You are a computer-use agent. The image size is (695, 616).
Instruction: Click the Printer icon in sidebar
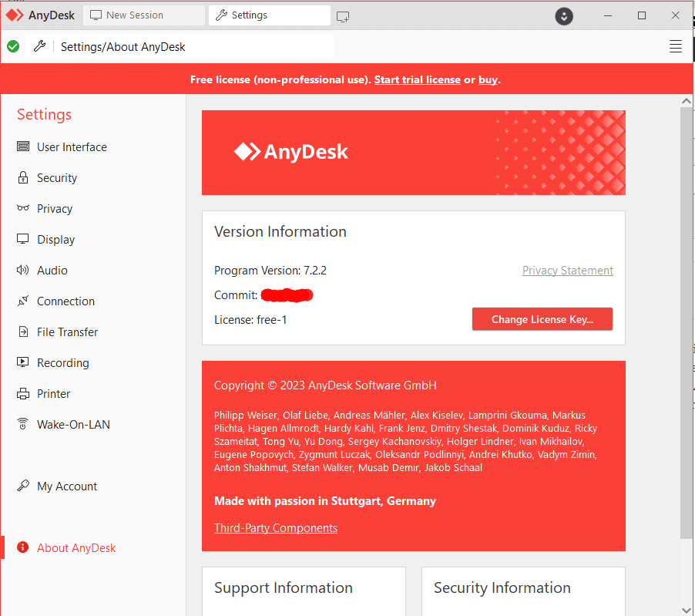tap(23, 393)
